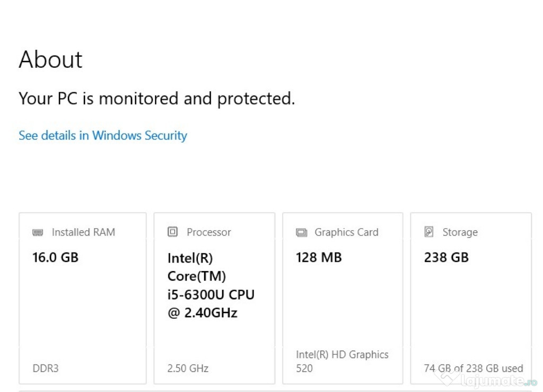Click the 74 GB of 238 GB used text
Viewport: 543px width, 392px height.
pos(474,368)
